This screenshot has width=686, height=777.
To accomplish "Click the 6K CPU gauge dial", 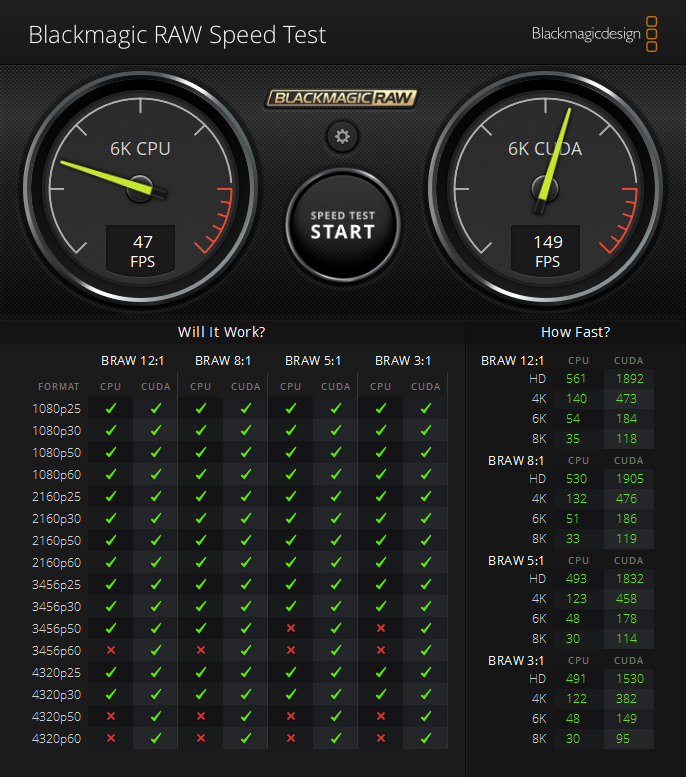I will (141, 188).
